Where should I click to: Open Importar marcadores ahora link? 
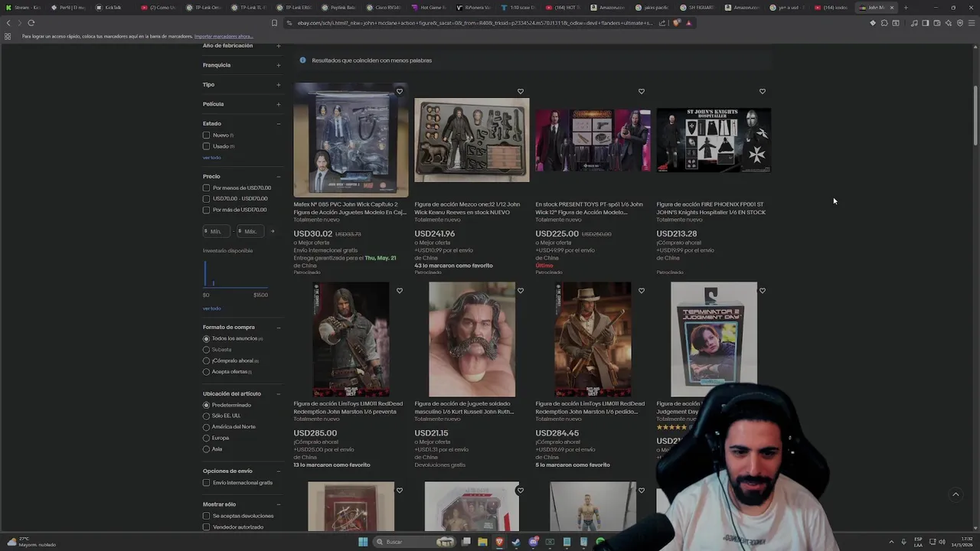click(x=224, y=36)
